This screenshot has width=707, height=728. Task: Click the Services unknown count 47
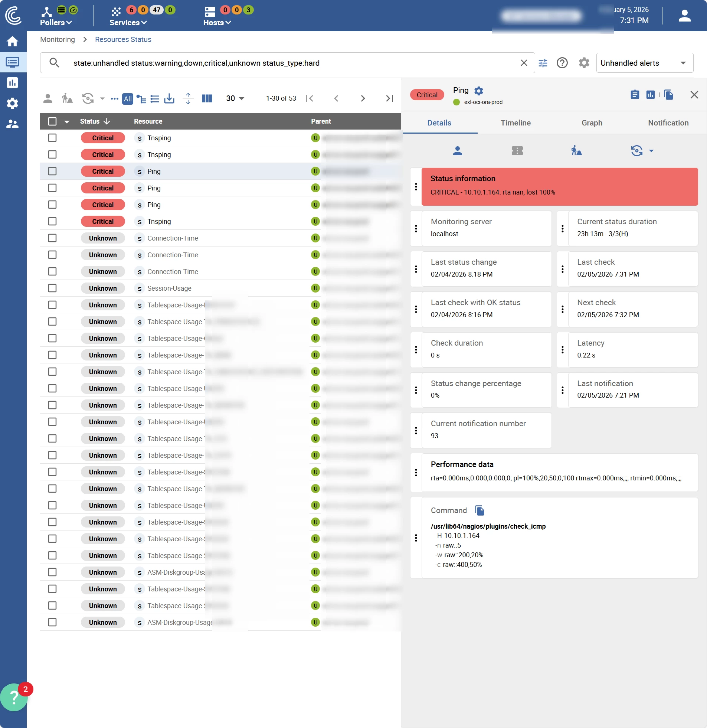(157, 10)
